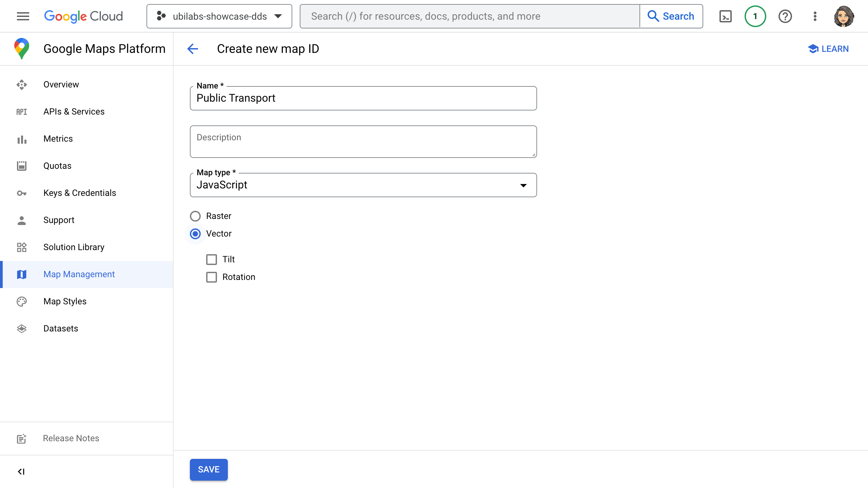This screenshot has width=868, height=488.
Task: Open the hamburger navigation menu
Action: point(23,16)
